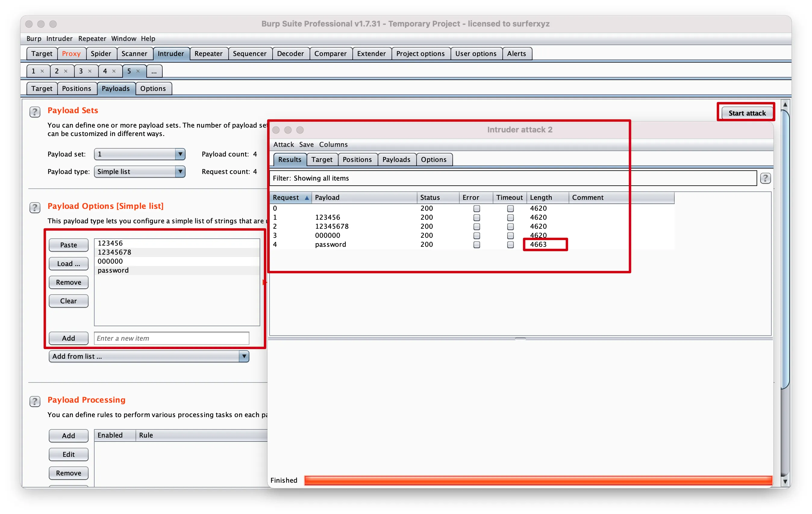This screenshot has height=514, width=812.
Task: Open the Project options tab
Action: point(420,54)
